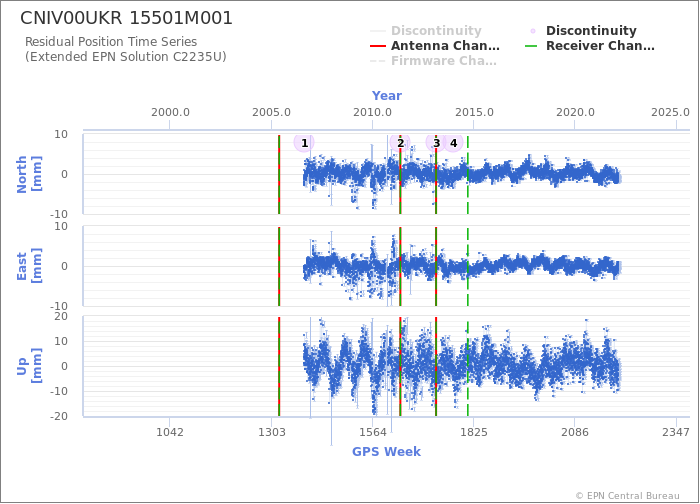Click the East [mm] axis label
This screenshot has height=504, width=700.
point(29,266)
